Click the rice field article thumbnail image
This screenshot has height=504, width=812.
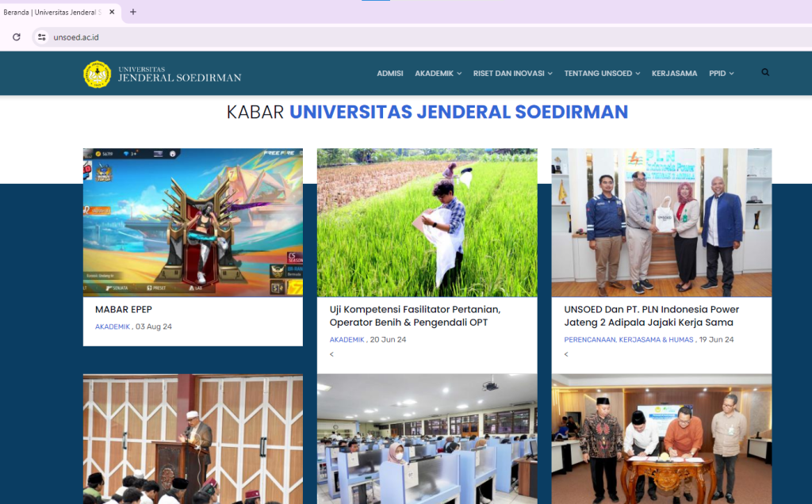tap(427, 222)
